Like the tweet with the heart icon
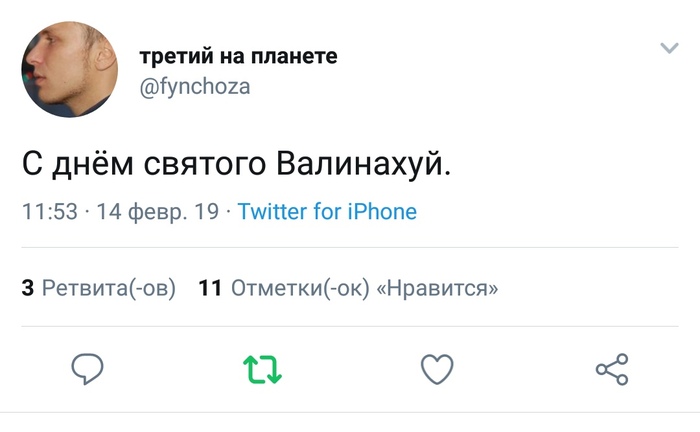The height and width of the screenshot is (432, 700). [437, 369]
